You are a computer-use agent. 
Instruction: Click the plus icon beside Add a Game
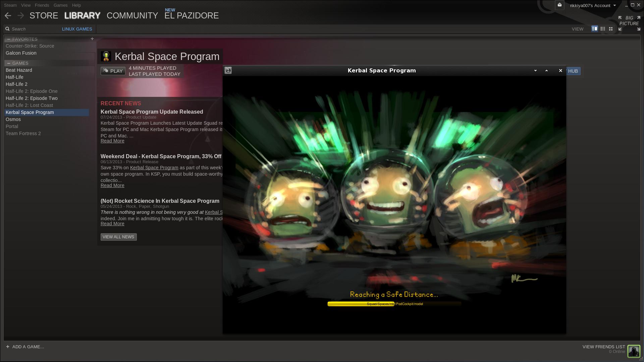[8, 347]
